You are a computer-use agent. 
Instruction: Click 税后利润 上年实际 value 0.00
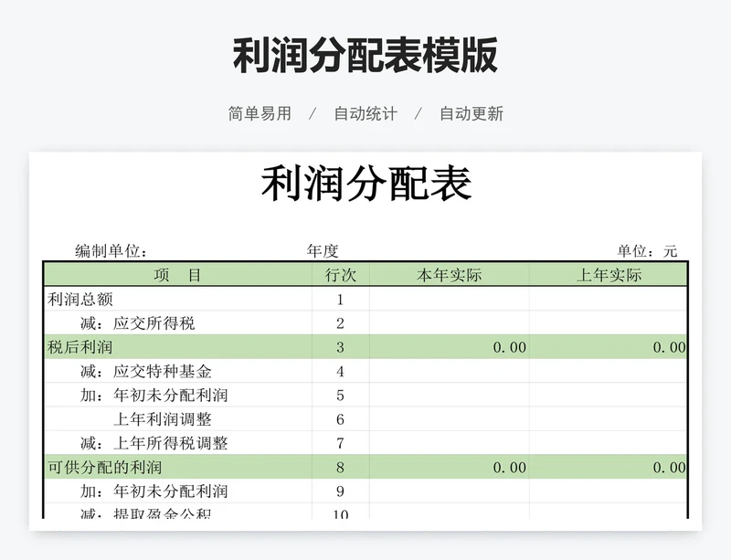[x=669, y=347]
